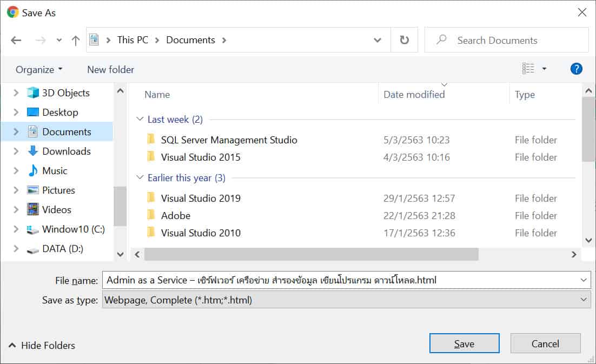
Task: Click the search magnifier icon
Action: pos(441,39)
